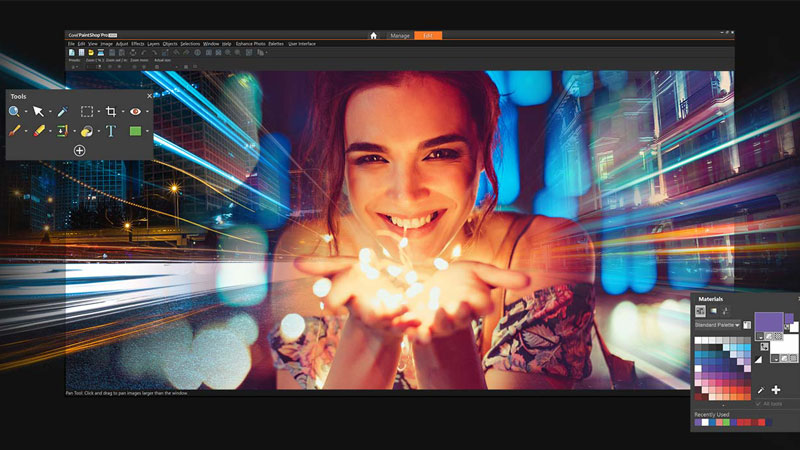Pick the Paint Brush tool
Image resolution: width=800 pixels, height=450 pixels.
click(15, 131)
